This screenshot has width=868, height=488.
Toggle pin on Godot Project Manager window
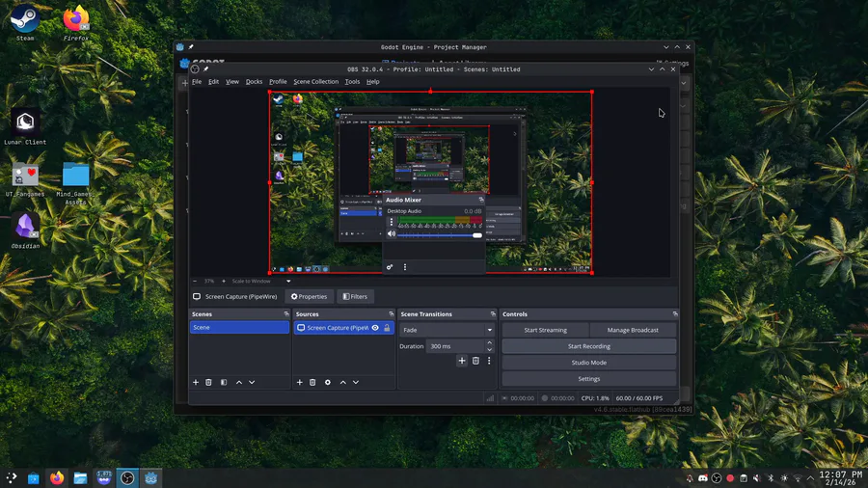191,47
